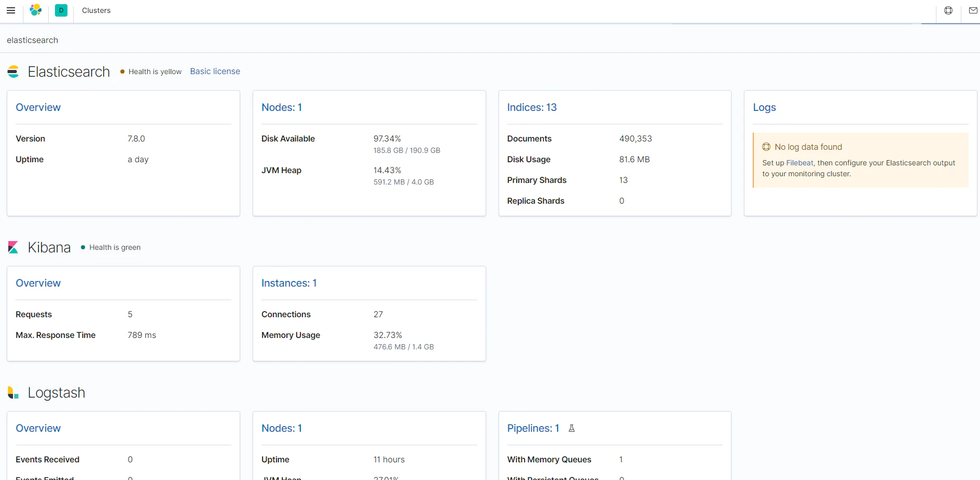The height and width of the screenshot is (480, 980).
Task: Select the elasticsearch cluster name text
Action: (32, 40)
